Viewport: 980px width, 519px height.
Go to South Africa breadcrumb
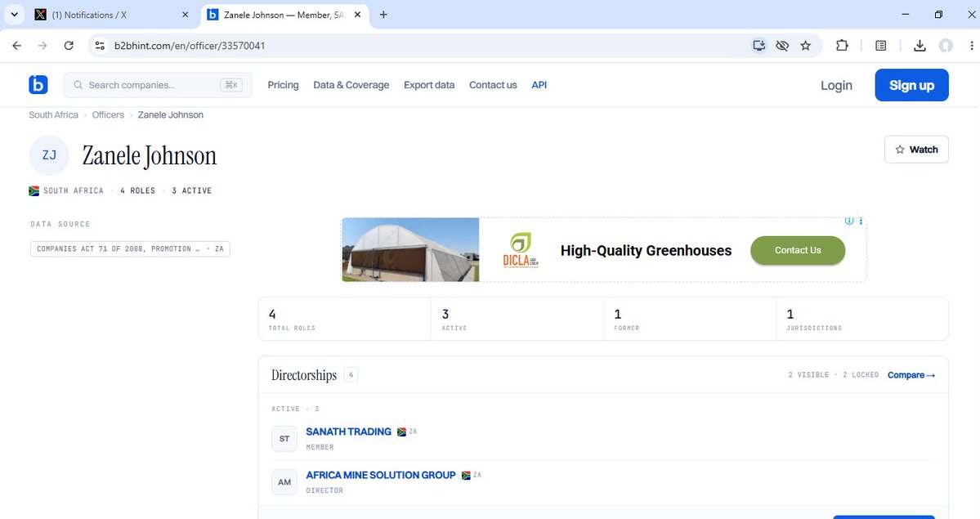pos(53,115)
